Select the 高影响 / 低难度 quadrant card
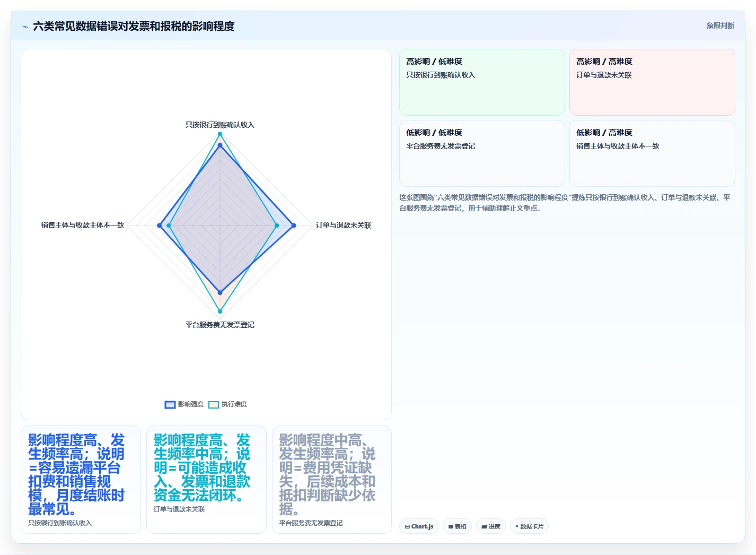 pos(482,82)
